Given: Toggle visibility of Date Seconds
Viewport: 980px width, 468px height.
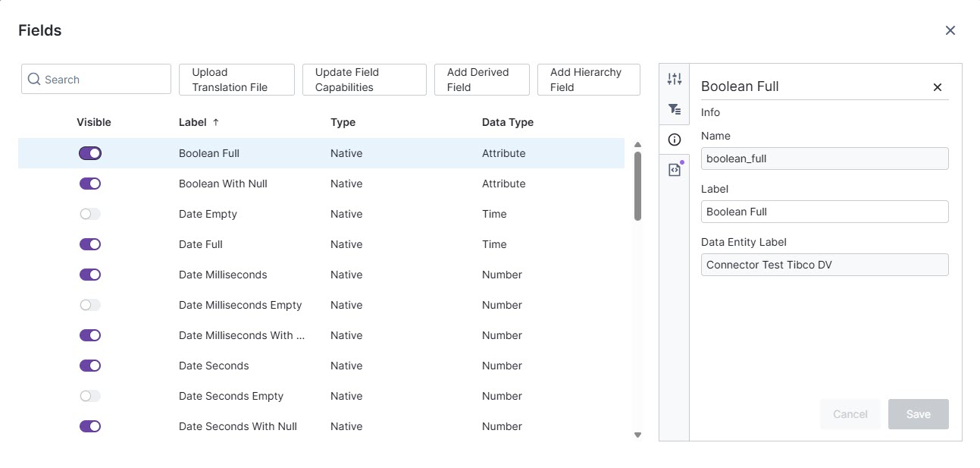Looking at the screenshot, I should (x=90, y=366).
